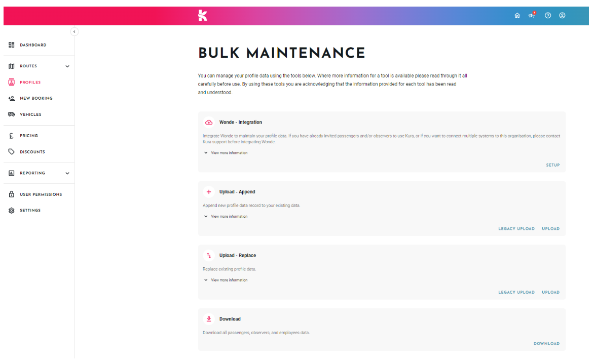593x364 pixels.
Task: Click the Upload Replace arrows icon
Action: (209, 256)
